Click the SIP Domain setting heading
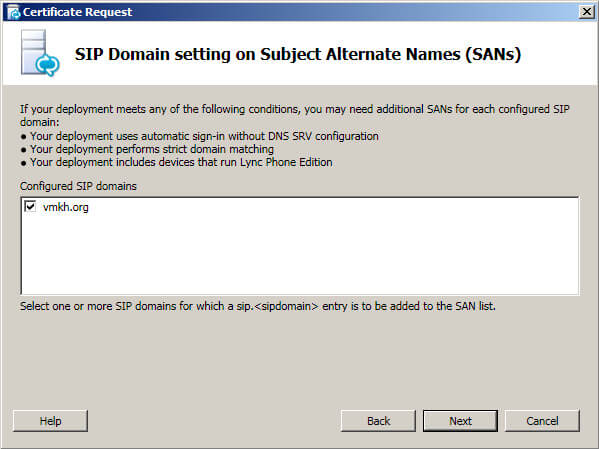The height and width of the screenshot is (449, 599). pyautogui.click(x=298, y=54)
